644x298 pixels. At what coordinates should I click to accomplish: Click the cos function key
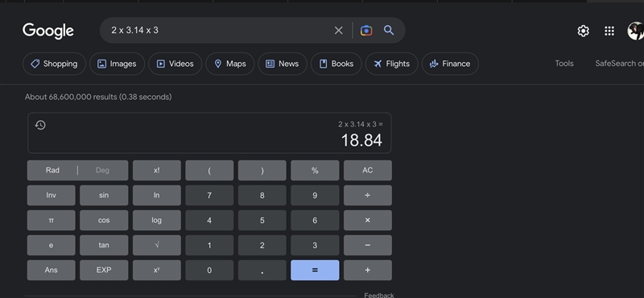coord(104,221)
